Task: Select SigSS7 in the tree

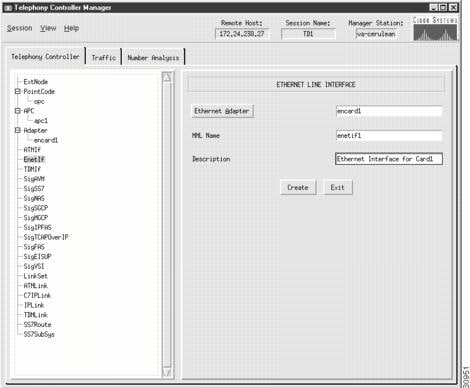Action: pyautogui.click(x=34, y=188)
